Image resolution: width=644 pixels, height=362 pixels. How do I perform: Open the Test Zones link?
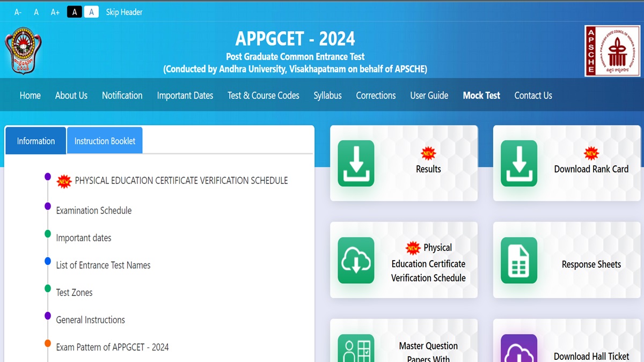(x=74, y=293)
